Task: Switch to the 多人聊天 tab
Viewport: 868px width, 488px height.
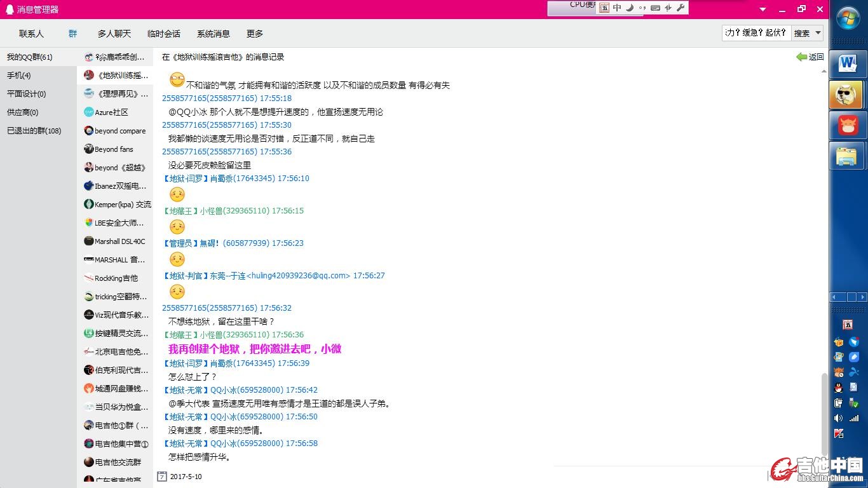Action: [114, 34]
